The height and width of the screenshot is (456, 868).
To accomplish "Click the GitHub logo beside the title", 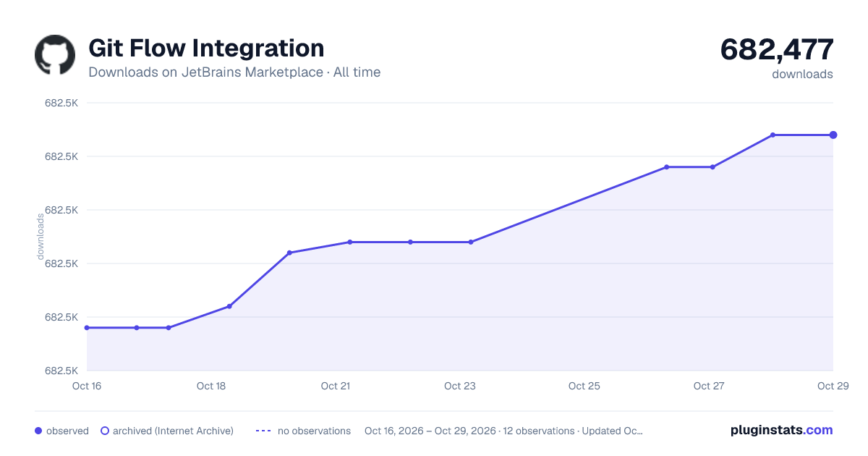I will pyautogui.click(x=55, y=54).
